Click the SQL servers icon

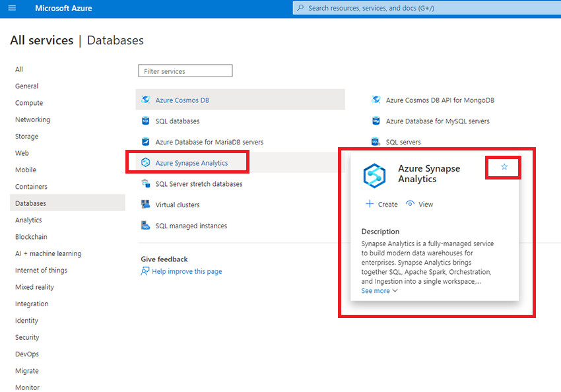[x=376, y=142]
